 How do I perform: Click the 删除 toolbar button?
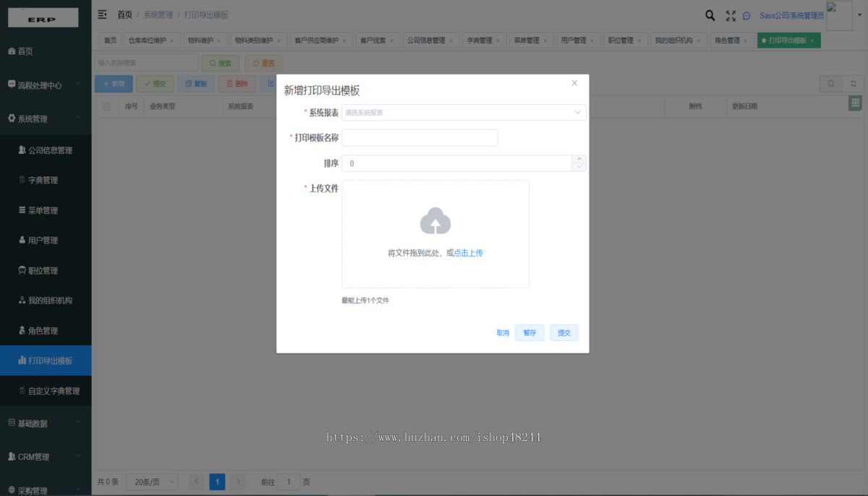237,84
